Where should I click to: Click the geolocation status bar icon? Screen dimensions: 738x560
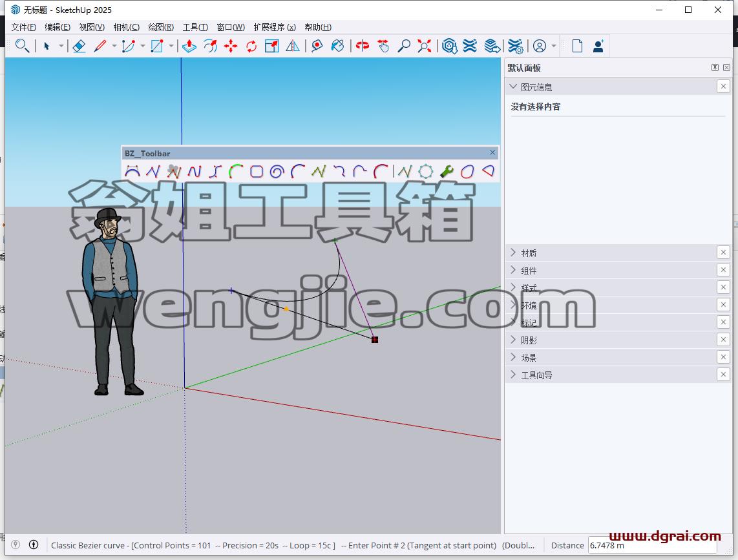(16, 544)
